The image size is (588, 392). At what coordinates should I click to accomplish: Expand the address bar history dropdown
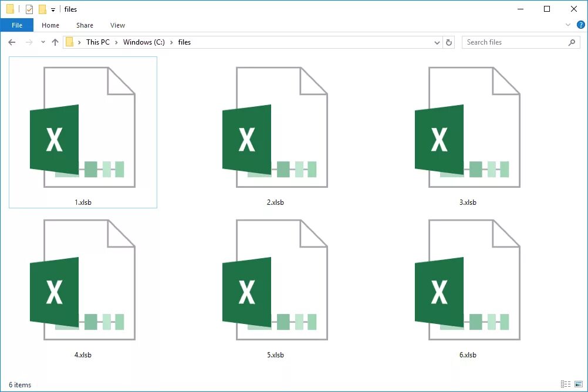click(437, 42)
